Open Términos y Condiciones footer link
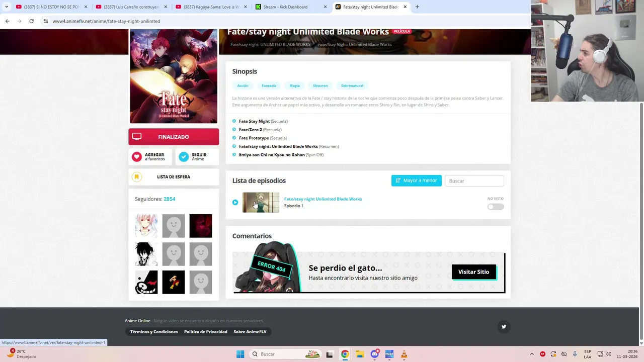644x362 pixels. [x=154, y=332]
